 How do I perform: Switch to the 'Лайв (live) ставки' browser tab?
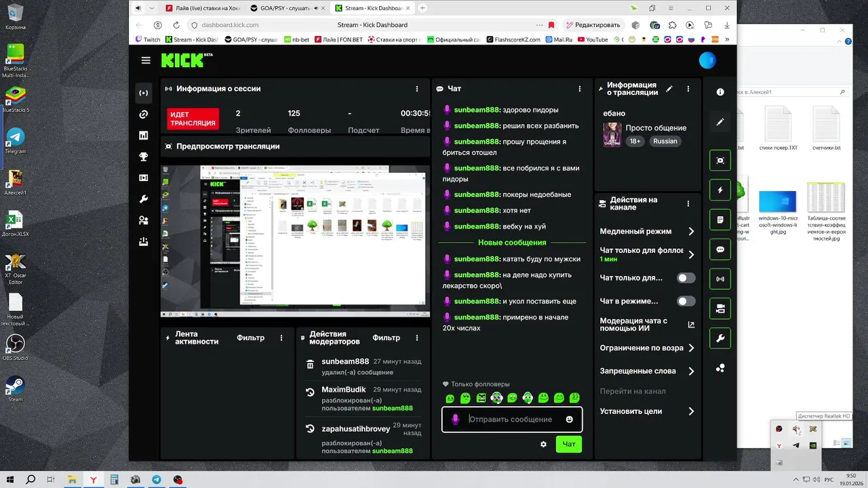click(x=202, y=8)
